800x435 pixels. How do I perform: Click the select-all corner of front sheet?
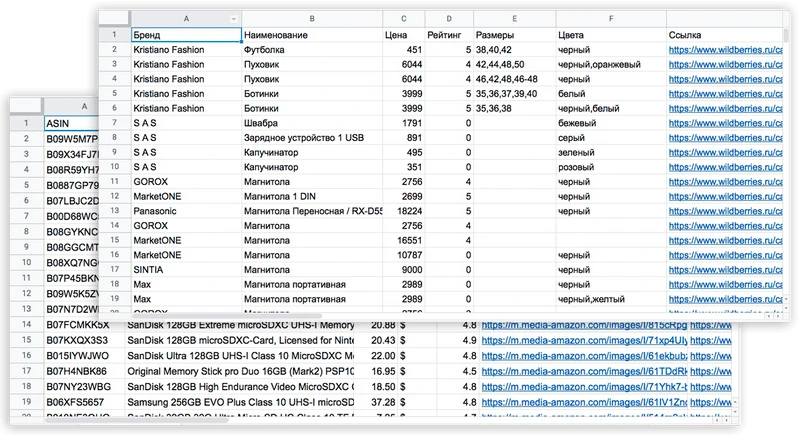113,19
